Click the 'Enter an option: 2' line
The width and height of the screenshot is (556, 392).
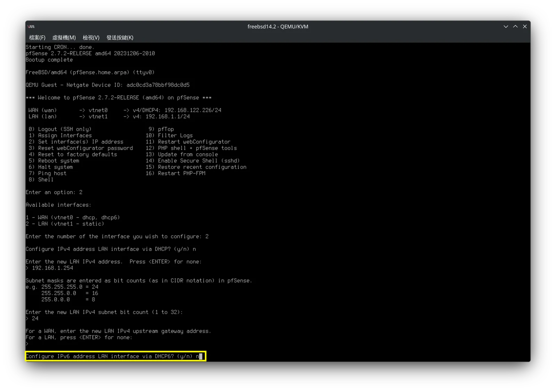pos(54,192)
